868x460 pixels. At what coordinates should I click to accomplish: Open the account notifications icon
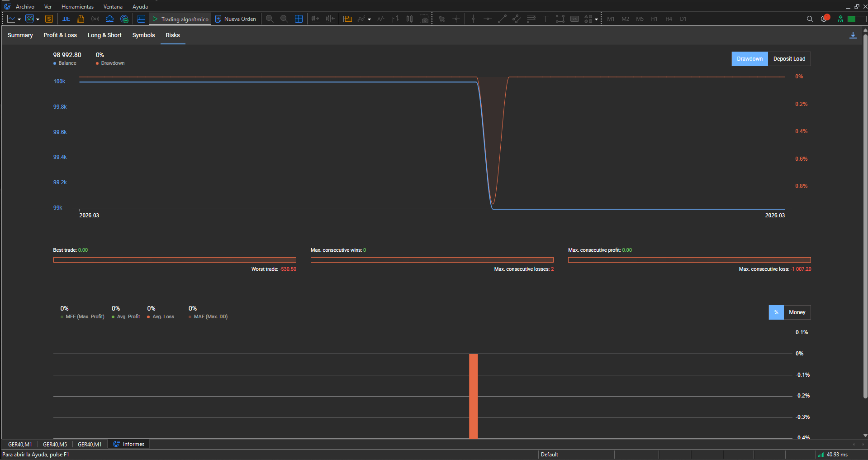tap(825, 19)
